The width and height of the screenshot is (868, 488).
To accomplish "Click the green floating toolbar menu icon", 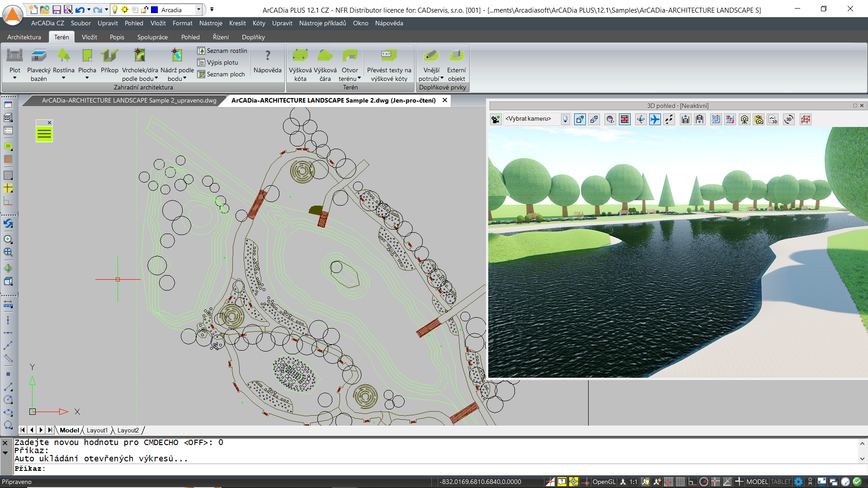I will point(44,134).
